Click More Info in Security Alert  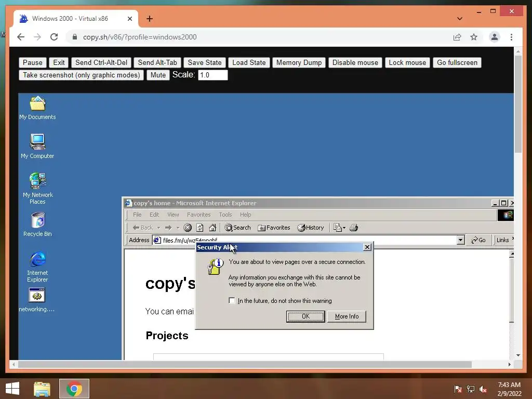[347, 316]
